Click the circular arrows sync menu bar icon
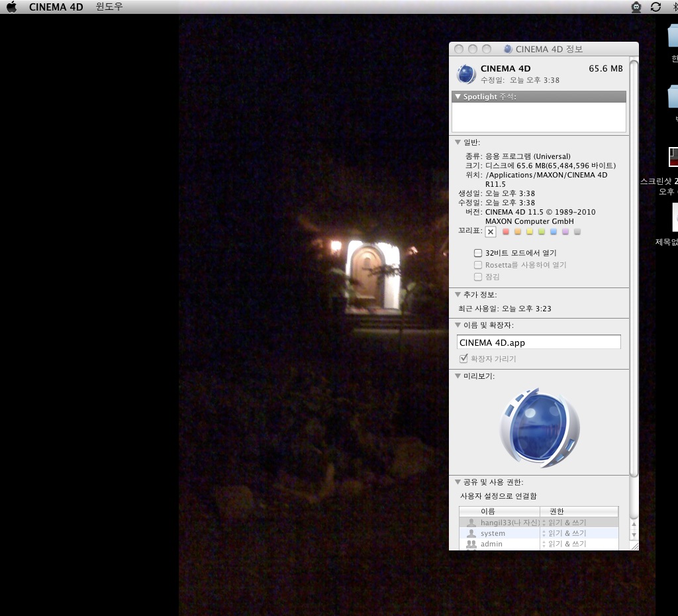 tap(655, 7)
